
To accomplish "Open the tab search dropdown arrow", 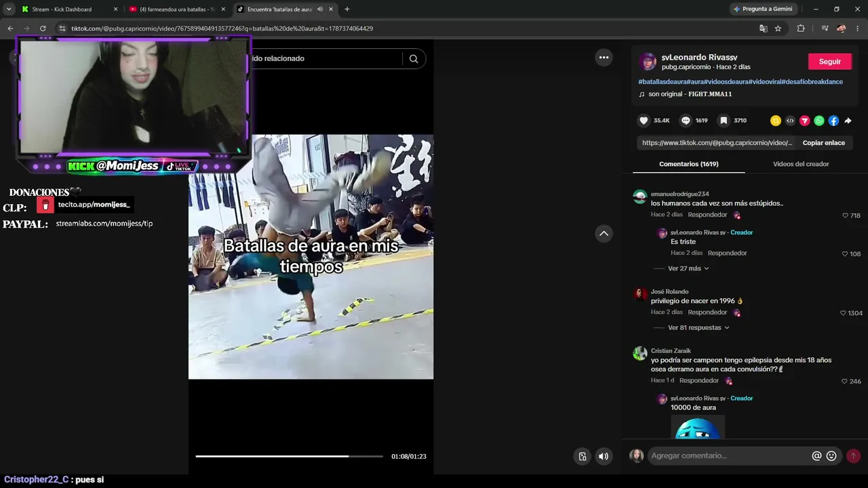I will [x=9, y=9].
